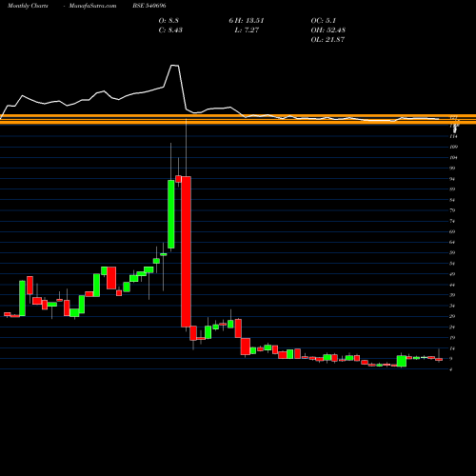Select the high value "H: 13.51"
Viewport: 476px width, 476px height.
[250, 21]
